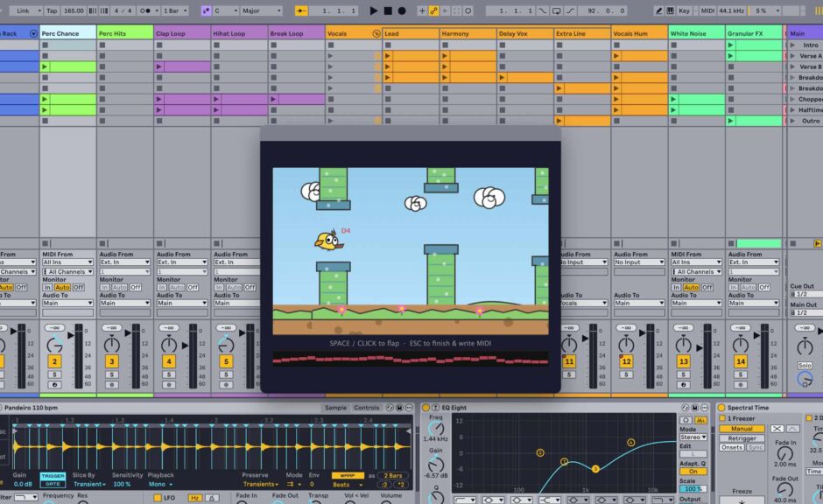
Task: Adjust EQ Eight Freq knob
Action: click(436, 429)
